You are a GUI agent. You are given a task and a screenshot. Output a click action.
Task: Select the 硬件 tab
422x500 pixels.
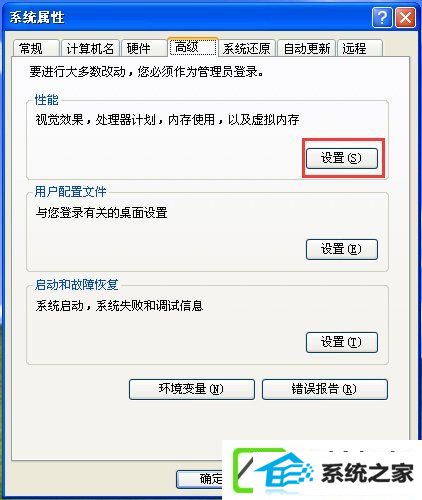144,48
